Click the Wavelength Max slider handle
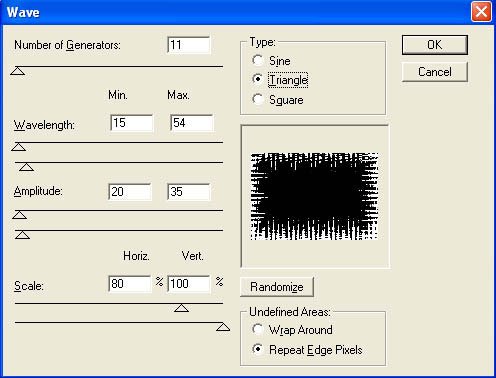 tap(26, 167)
